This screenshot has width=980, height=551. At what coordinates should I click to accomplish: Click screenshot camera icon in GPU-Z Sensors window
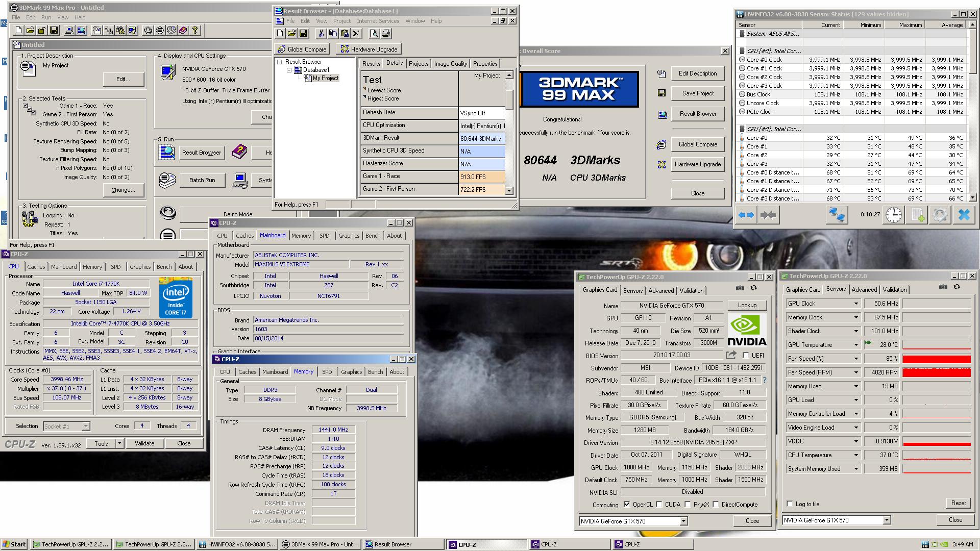tap(943, 287)
